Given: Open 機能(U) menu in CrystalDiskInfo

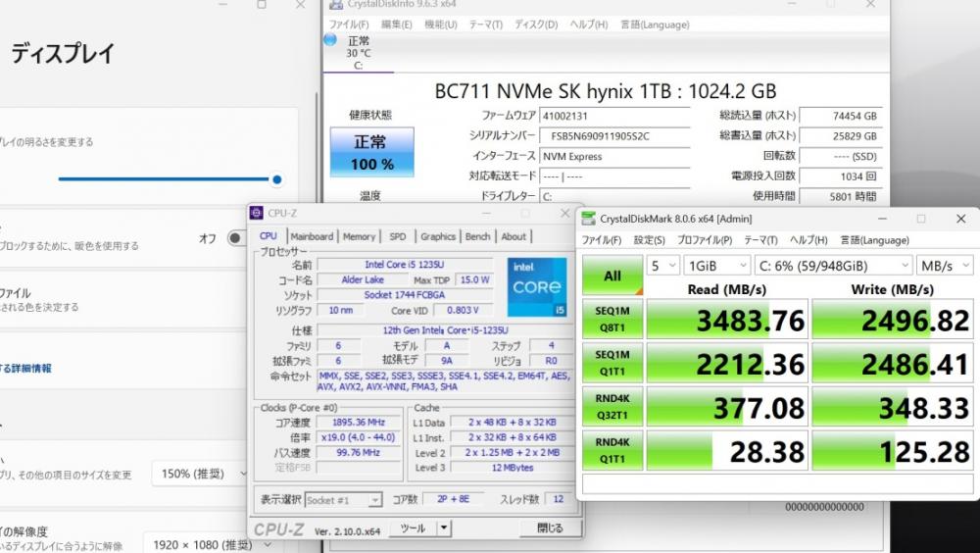Looking at the screenshot, I should tap(441, 25).
